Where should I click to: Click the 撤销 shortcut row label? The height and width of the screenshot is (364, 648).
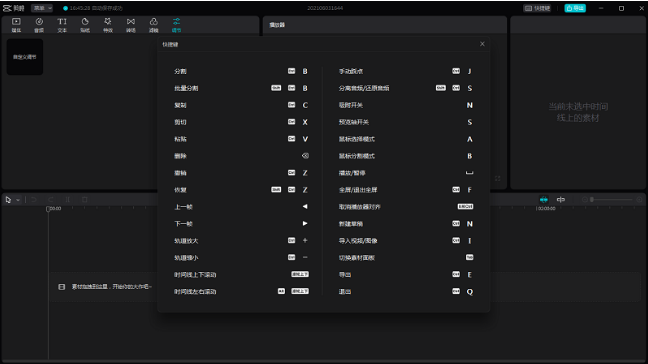pos(180,173)
